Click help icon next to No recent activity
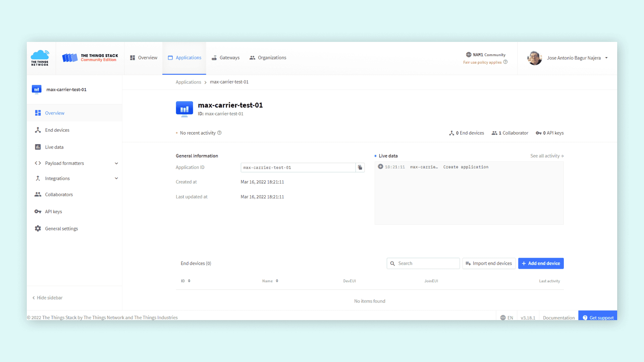This screenshot has height=362, width=644. coord(219,133)
